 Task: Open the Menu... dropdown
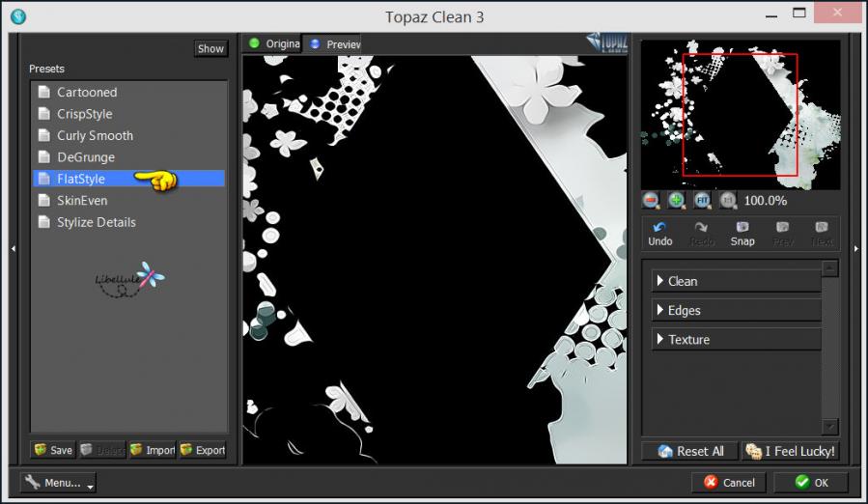click(58, 483)
